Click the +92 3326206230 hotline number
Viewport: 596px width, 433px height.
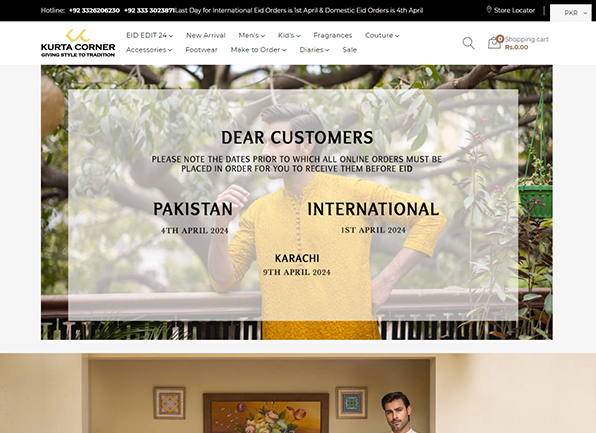(x=94, y=10)
